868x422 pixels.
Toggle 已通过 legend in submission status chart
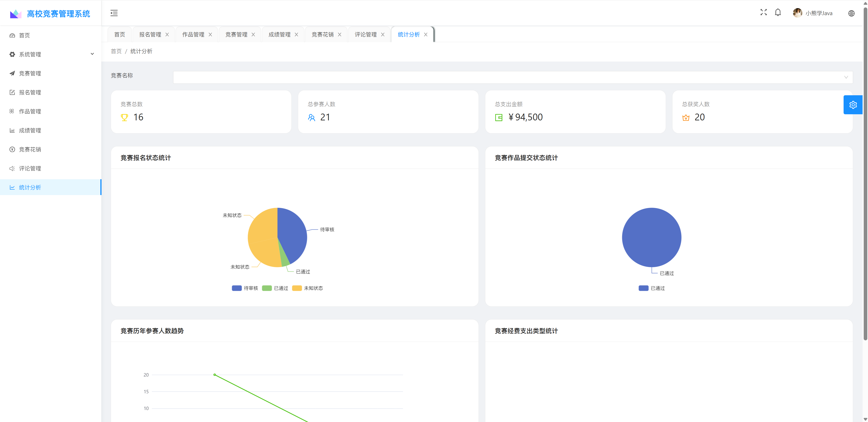click(652, 288)
